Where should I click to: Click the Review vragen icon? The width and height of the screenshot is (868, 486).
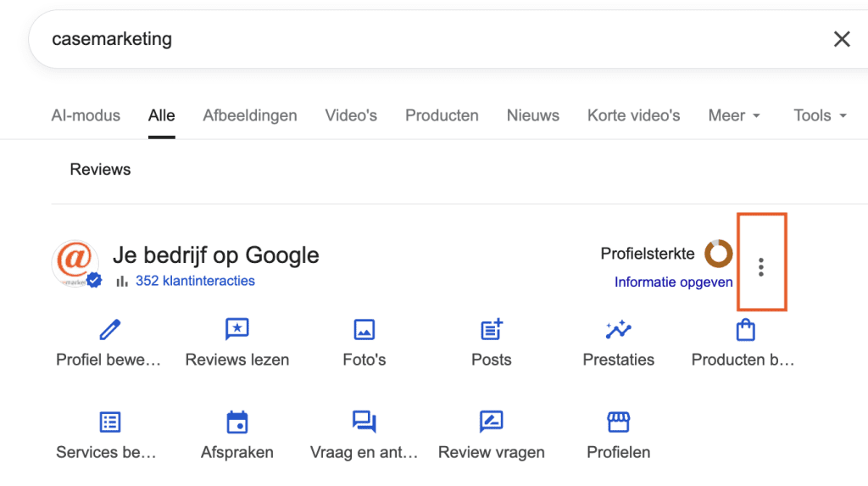492,422
